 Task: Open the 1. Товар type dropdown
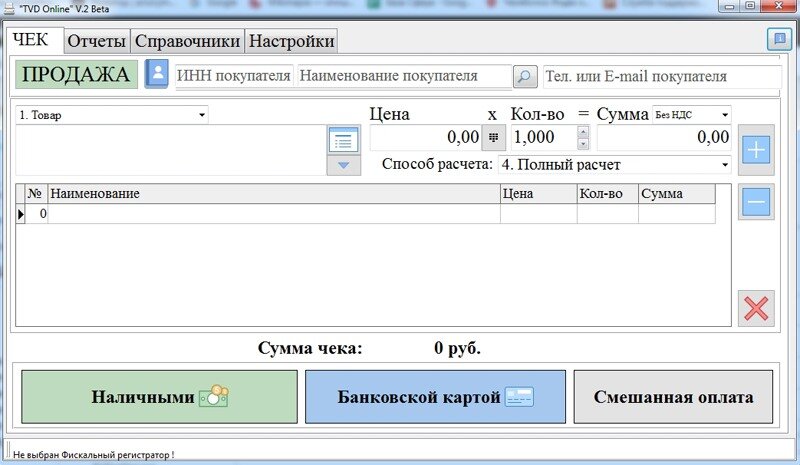pyautogui.click(x=112, y=115)
